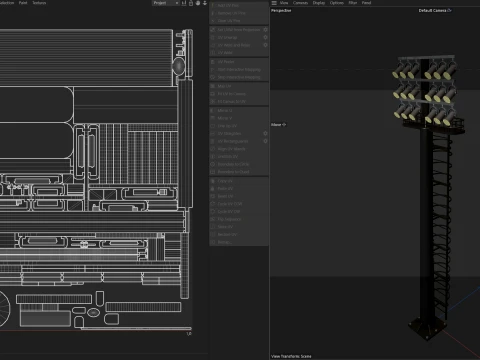Click the down-arrow icon in UV editor header

tap(205, 3)
